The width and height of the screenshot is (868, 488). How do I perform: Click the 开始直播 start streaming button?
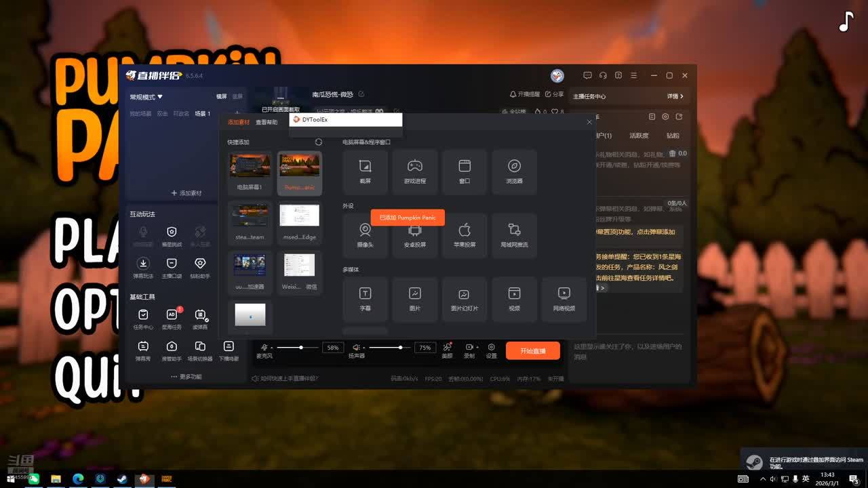tap(532, 351)
